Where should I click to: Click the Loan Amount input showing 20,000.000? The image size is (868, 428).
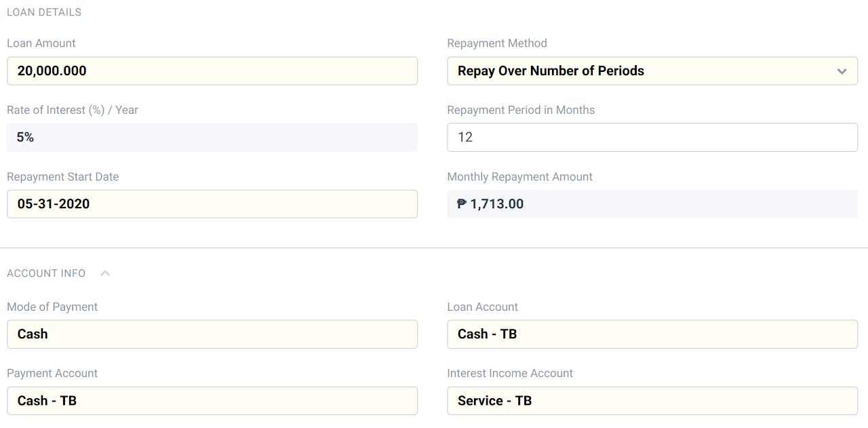pos(212,71)
